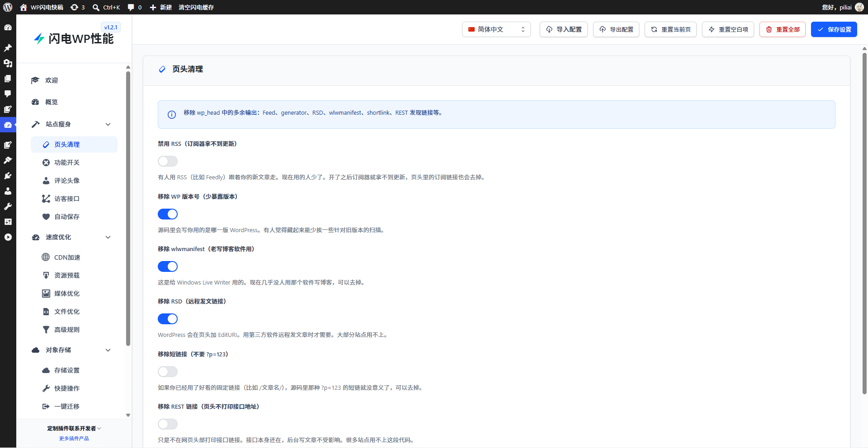
Task: Open the active performance gauge sidebar icon
Action: pos(8,125)
